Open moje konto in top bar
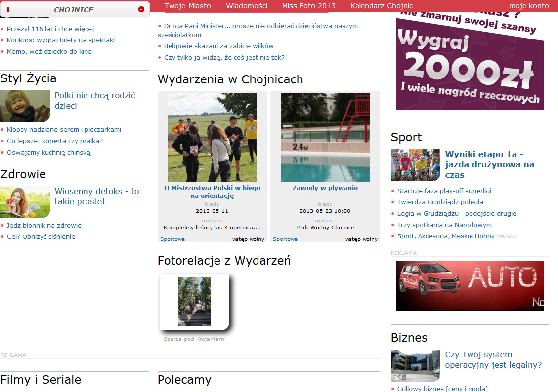This screenshot has width=558, height=392. [529, 6]
